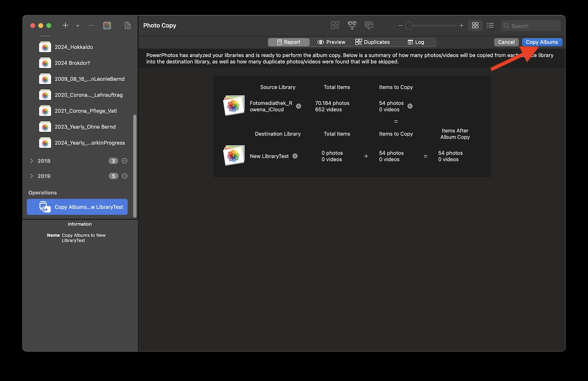The image size is (588, 381).
Task: Expand the 2019 library group
Action: [x=31, y=176]
